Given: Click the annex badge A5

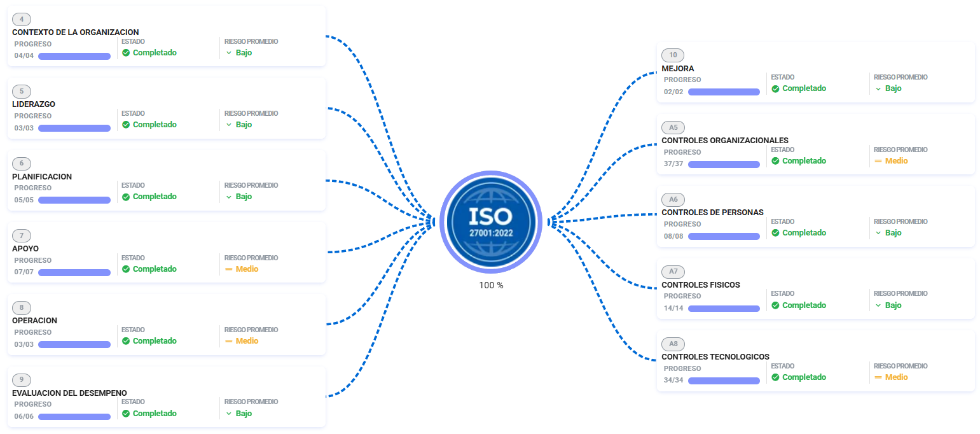Looking at the screenshot, I should pyautogui.click(x=673, y=127).
